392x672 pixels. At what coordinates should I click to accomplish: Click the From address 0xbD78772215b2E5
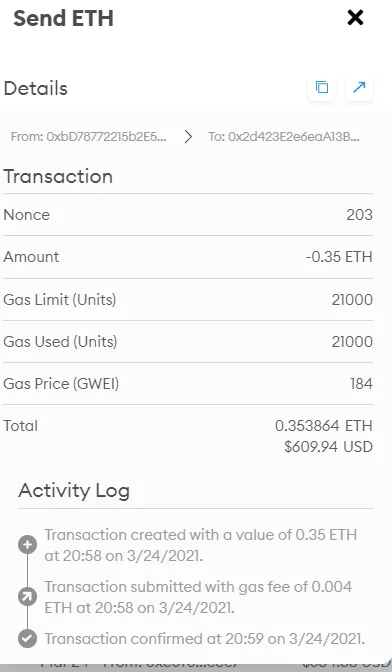89,137
